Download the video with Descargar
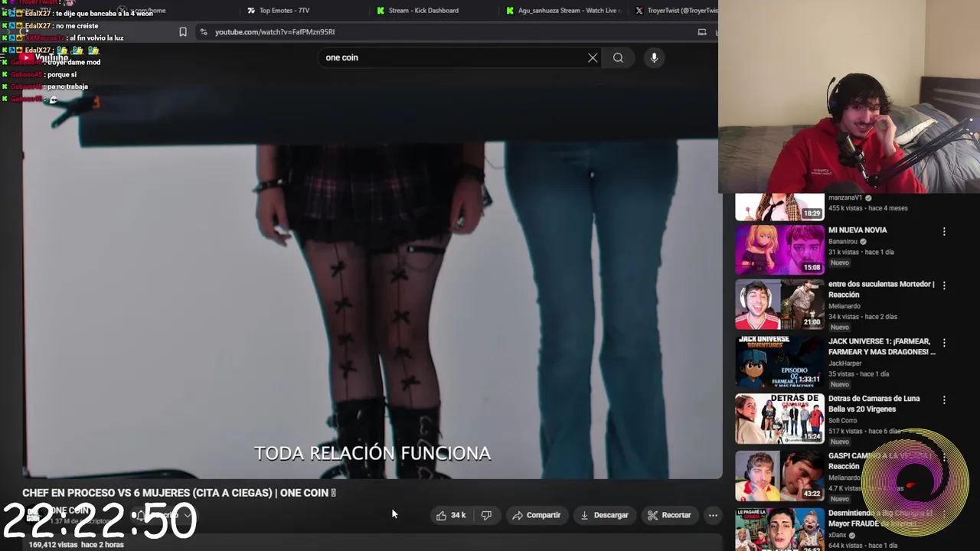 click(604, 515)
